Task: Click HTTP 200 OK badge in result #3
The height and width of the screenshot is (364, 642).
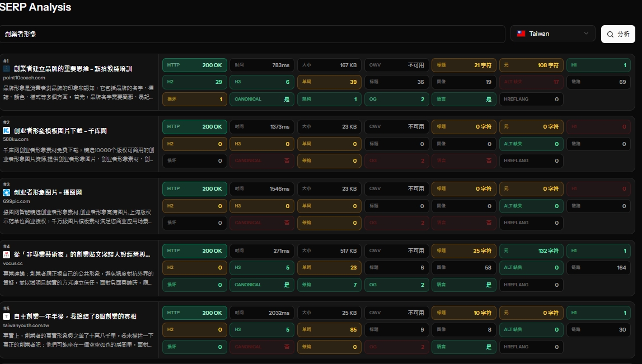Action: tap(194, 188)
